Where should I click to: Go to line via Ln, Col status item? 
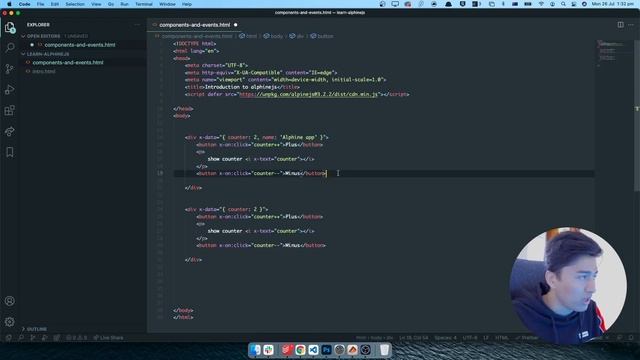(413, 338)
